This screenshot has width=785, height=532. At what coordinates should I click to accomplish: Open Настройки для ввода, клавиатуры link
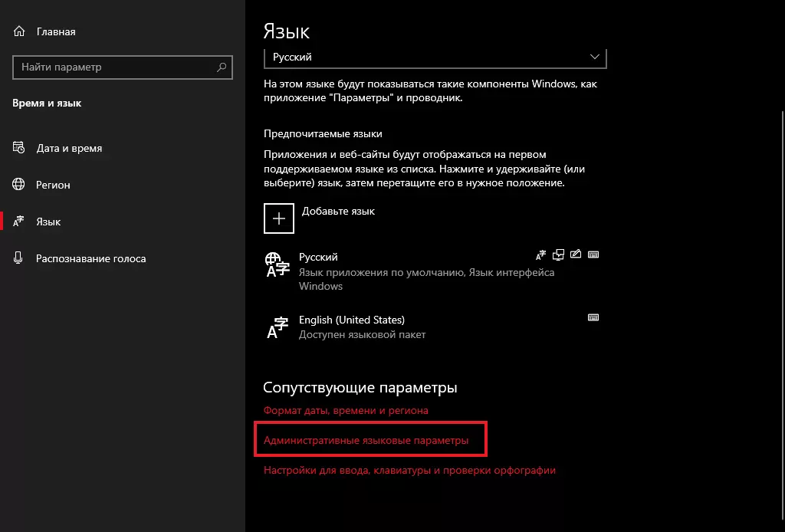point(409,470)
